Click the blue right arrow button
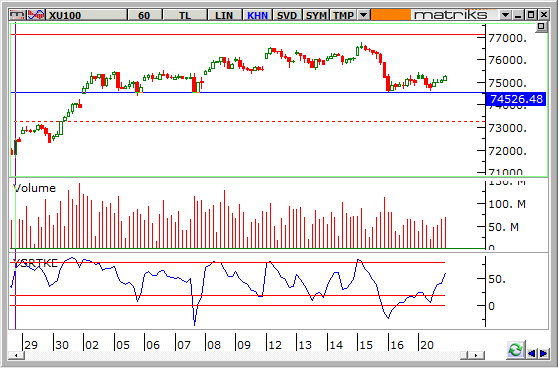The height and width of the screenshot is (368, 558). click(543, 353)
